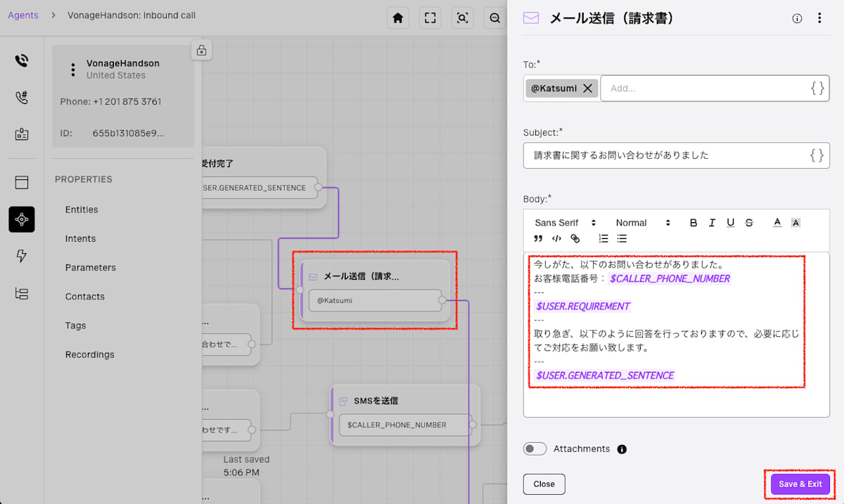Open the tree structure icon in left sidebar
This screenshot has height=504, width=844.
point(22,294)
